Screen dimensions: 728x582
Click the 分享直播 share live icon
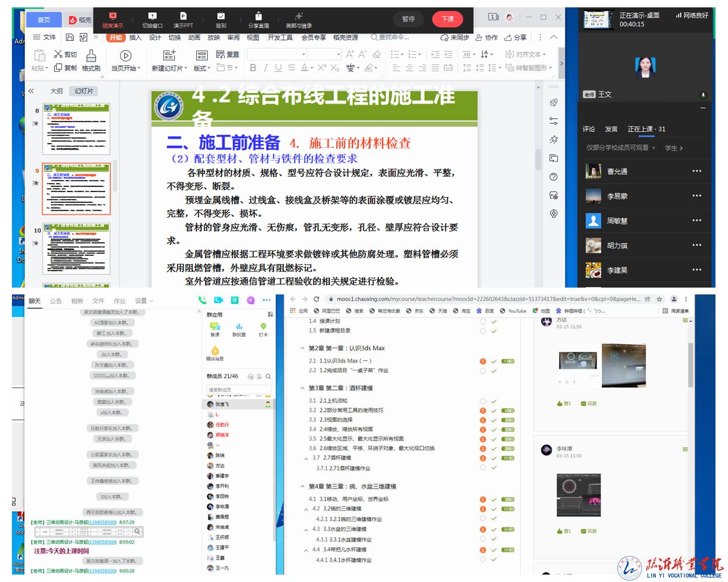pos(259,16)
